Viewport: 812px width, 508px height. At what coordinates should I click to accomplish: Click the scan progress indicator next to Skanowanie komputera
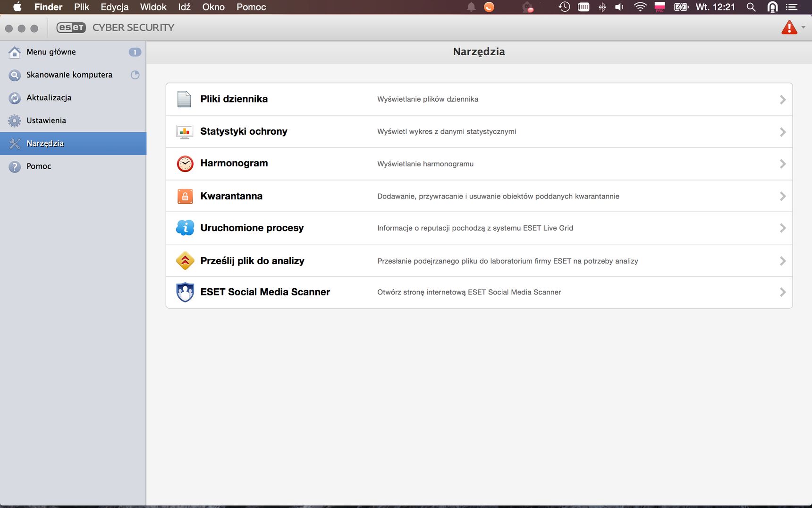[x=135, y=75]
